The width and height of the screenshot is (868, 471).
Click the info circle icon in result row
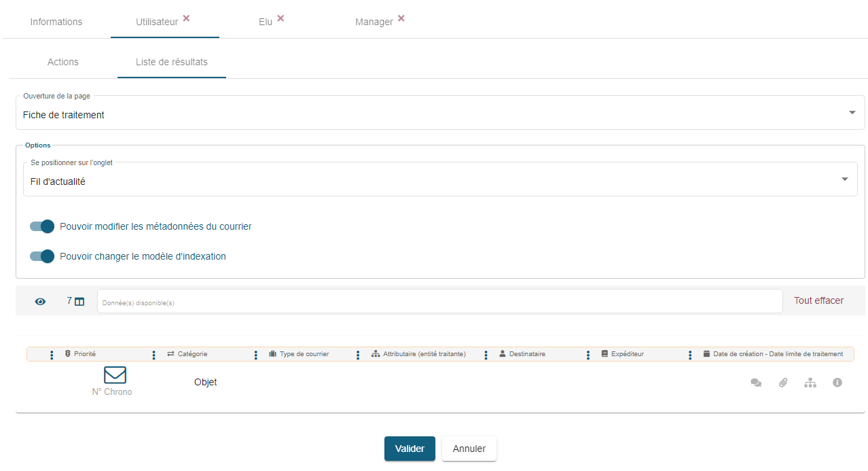pyautogui.click(x=837, y=383)
